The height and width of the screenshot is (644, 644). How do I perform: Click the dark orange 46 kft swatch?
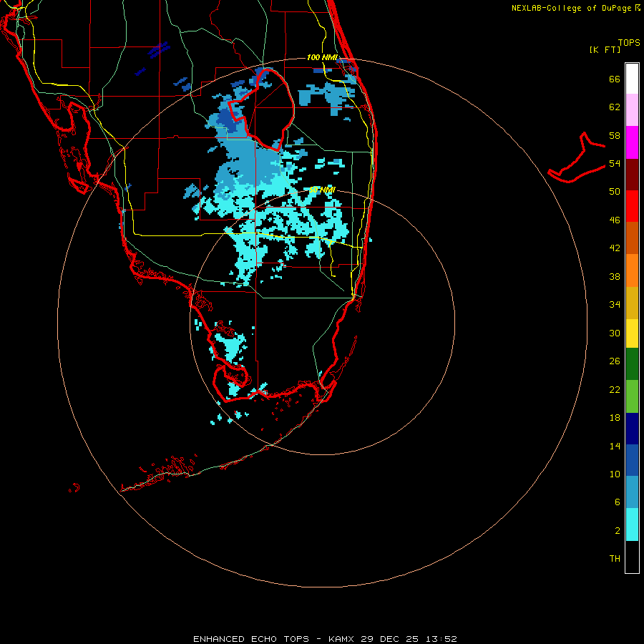[632, 238]
